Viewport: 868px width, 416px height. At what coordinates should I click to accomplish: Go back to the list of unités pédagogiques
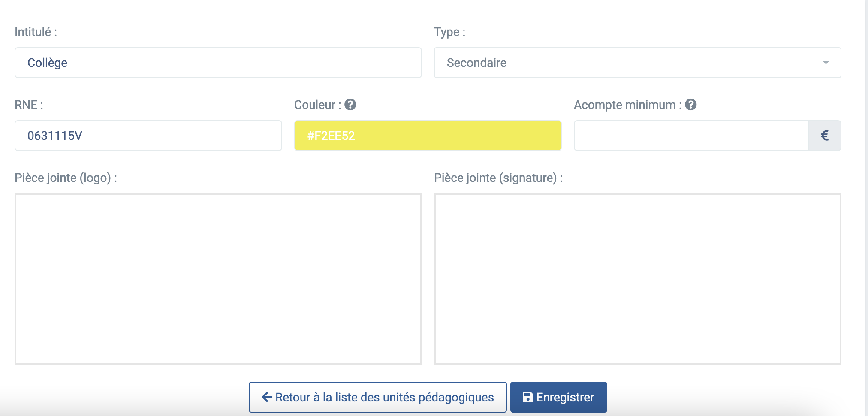tap(378, 397)
